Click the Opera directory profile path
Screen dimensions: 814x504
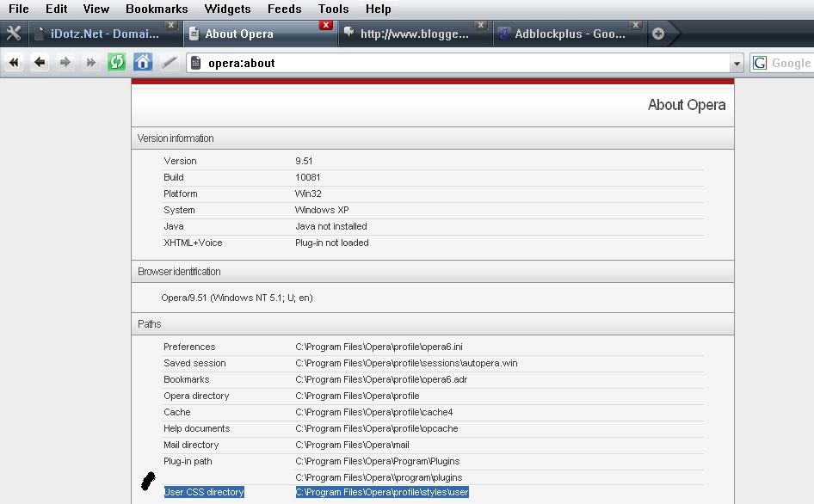(357, 396)
